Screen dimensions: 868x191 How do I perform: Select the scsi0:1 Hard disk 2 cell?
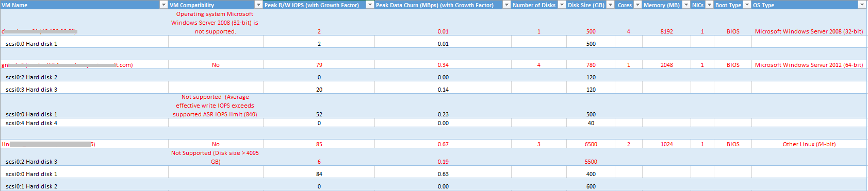[x=31, y=186]
